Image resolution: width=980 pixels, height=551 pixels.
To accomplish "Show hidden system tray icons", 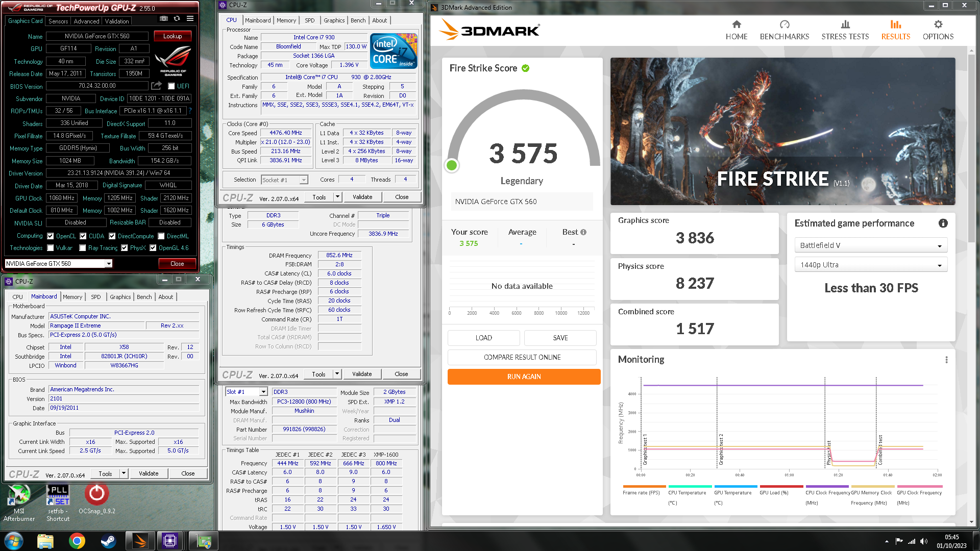I will pyautogui.click(x=887, y=541).
